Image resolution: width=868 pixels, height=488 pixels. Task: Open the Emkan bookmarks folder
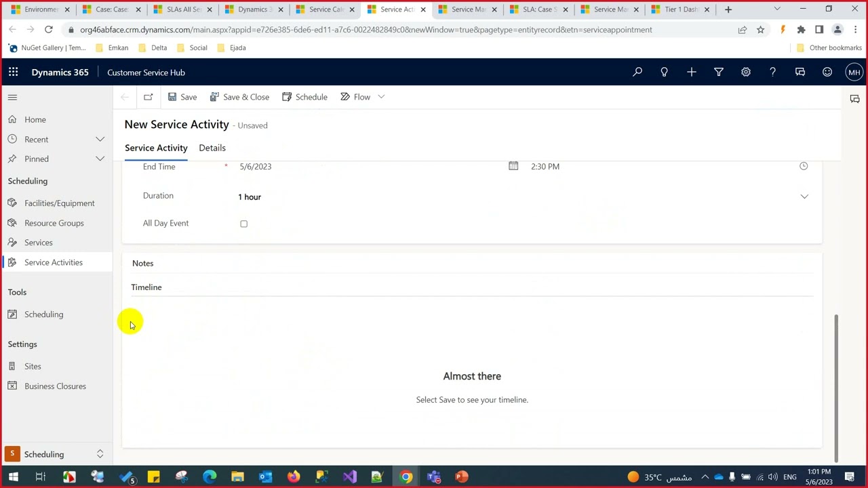pos(112,48)
